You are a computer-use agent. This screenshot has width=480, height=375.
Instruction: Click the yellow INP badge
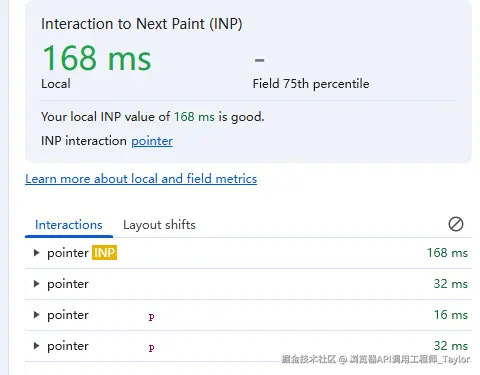coord(104,253)
